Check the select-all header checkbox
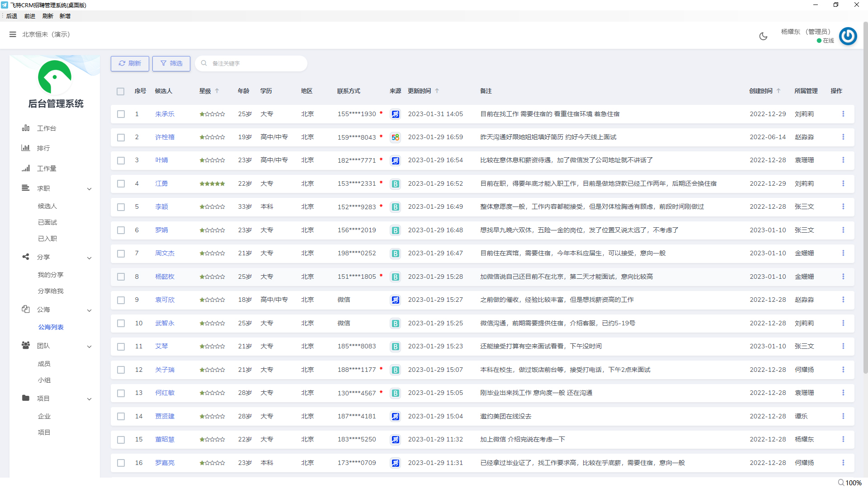Image resolution: width=868 pixels, height=488 pixels. (120, 91)
